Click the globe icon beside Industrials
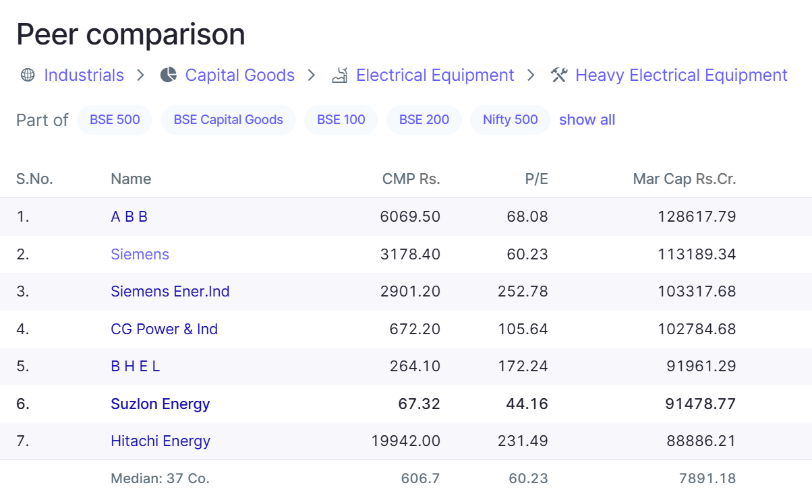This screenshot has height=504, width=812. [28, 75]
